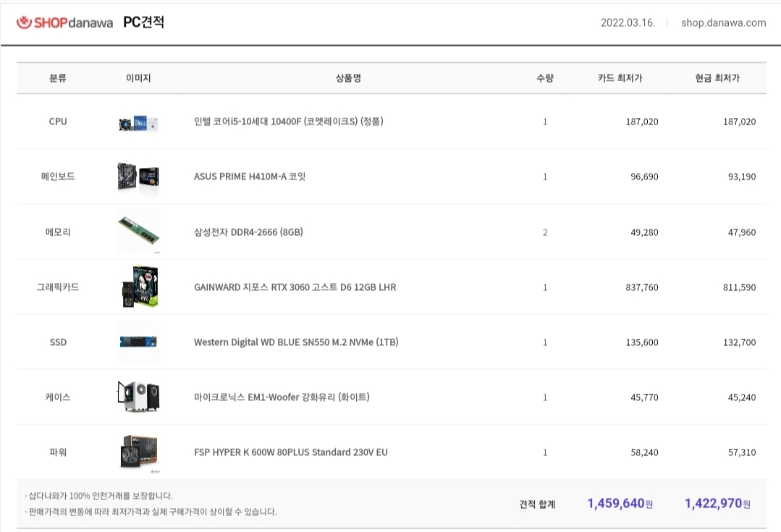Image resolution: width=781 pixels, height=532 pixels.
Task: Click the 그래픽카드 category cell
Action: (x=58, y=287)
